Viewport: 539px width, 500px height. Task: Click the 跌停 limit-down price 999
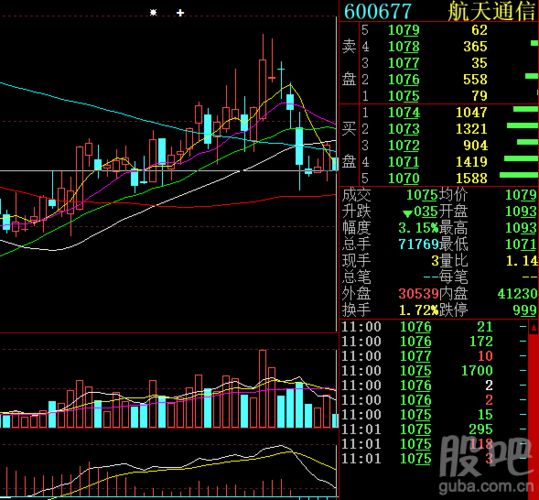click(525, 310)
